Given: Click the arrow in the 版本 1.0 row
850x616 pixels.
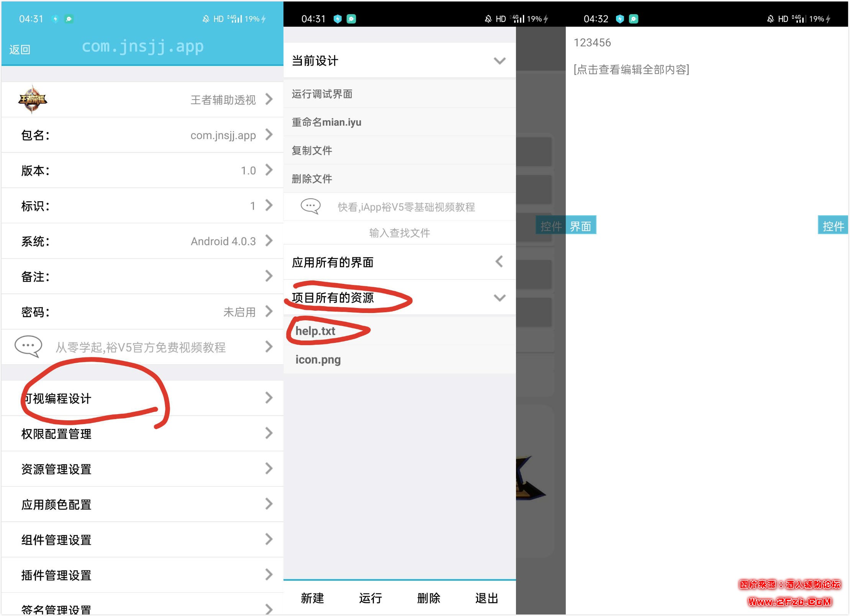Looking at the screenshot, I should 269,170.
